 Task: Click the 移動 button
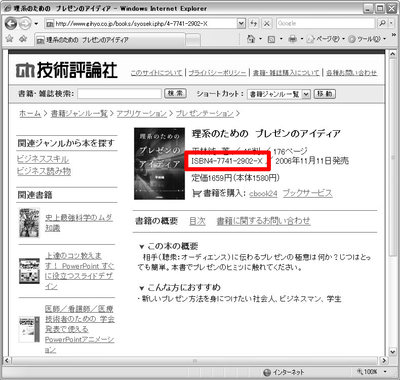pyautogui.click(x=325, y=94)
